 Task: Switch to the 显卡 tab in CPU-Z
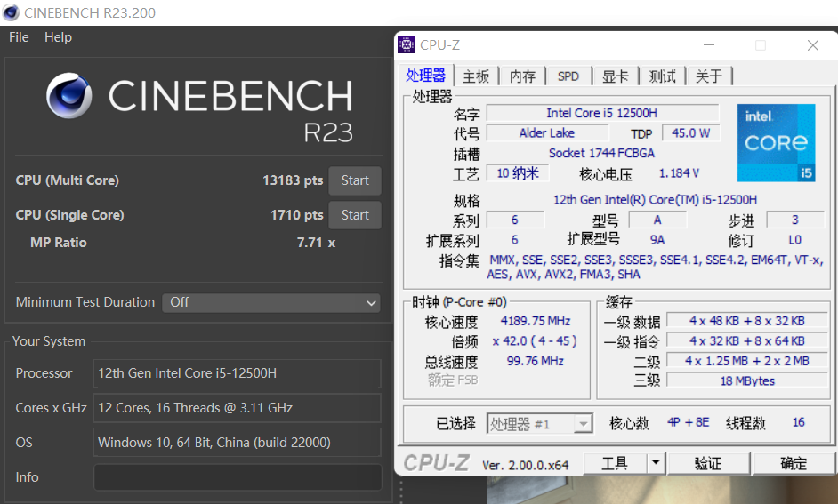pos(615,76)
